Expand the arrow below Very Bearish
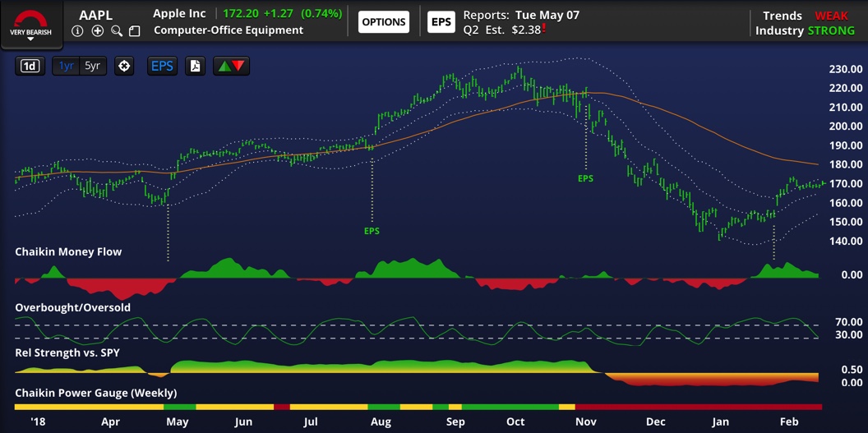This screenshot has width=868, height=433. point(30,39)
